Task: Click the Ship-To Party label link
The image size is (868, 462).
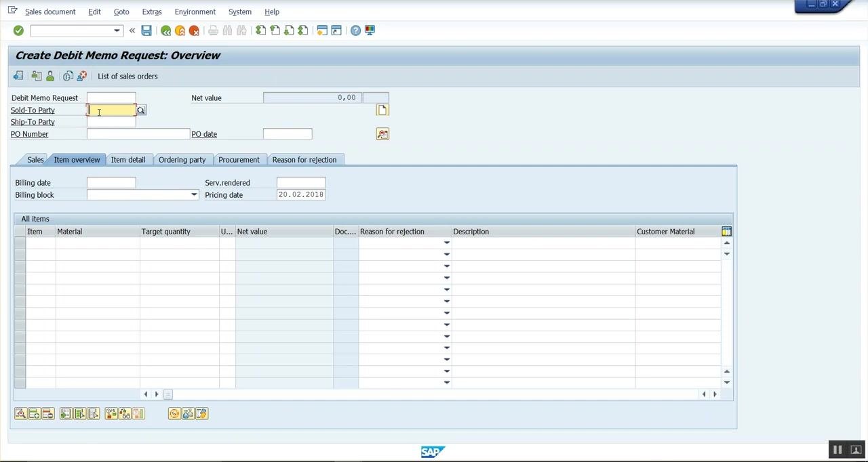Action: pos(33,122)
